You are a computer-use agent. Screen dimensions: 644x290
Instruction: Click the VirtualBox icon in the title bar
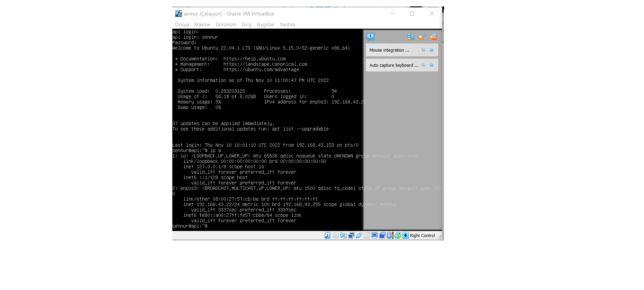pos(178,13)
